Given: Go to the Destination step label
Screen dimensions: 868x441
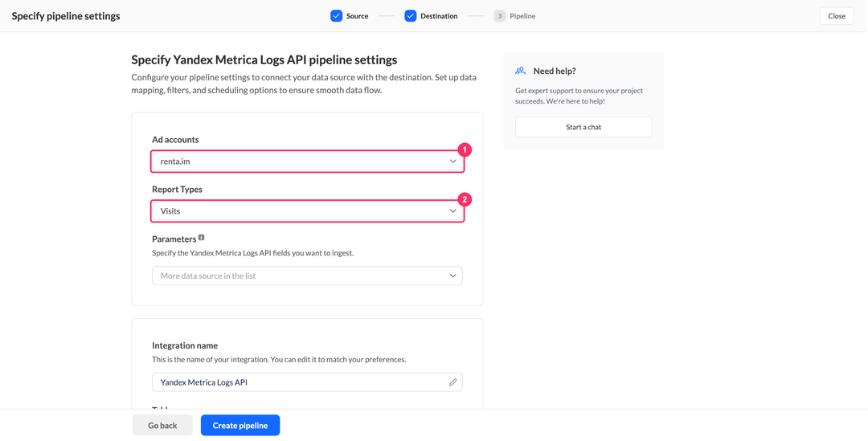Looking at the screenshot, I should coord(439,16).
